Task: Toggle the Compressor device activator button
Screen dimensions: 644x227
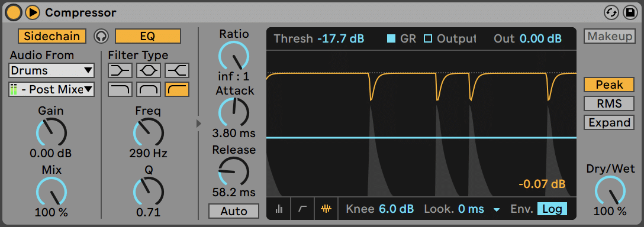Action: [13, 13]
